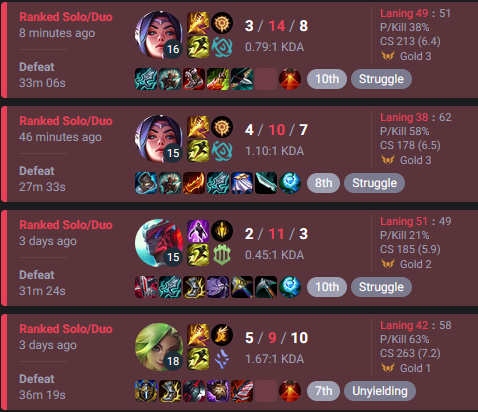
Task: Click empty item slot in first match
Action: click(x=266, y=79)
